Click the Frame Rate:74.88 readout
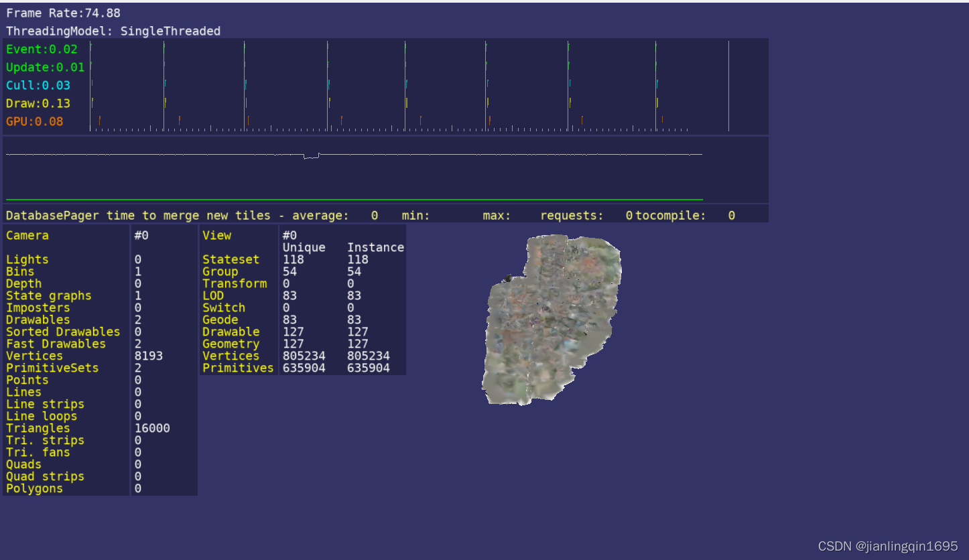 64,13
